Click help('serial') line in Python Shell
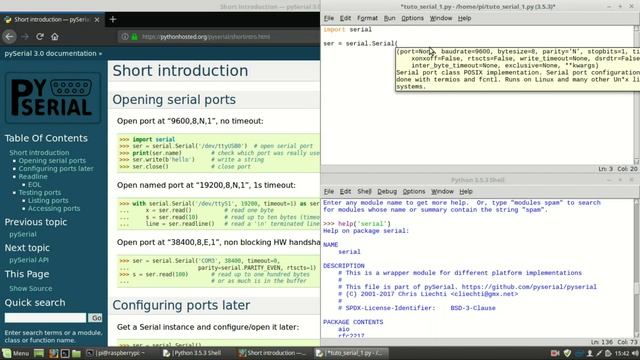Screen dimensions: 640x360 pos(357,224)
